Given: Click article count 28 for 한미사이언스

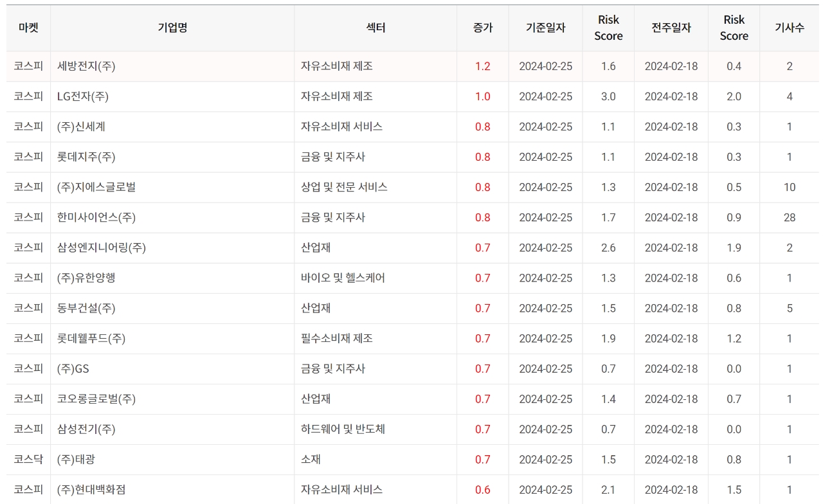Looking at the screenshot, I should click(x=789, y=217).
